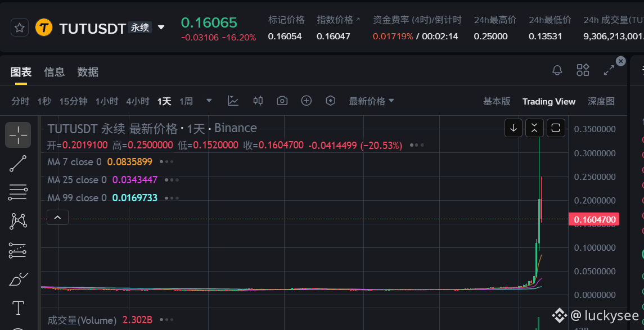Screen dimensions: 644x330
Task: Open the chart layout grid icon
Action: [583, 70]
